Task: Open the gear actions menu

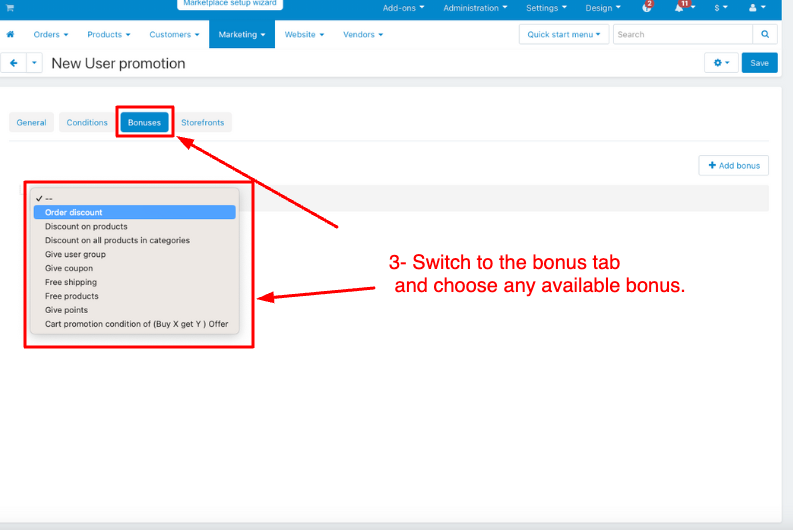Action: [x=720, y=63]
